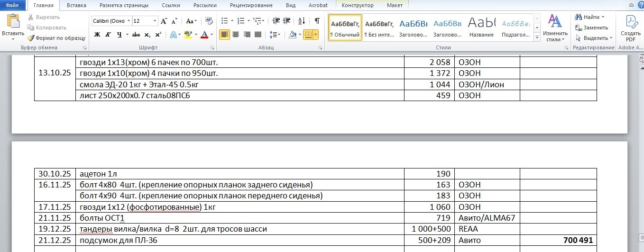Expand the styles gallery with bottom arrow

tap(537, 38)
